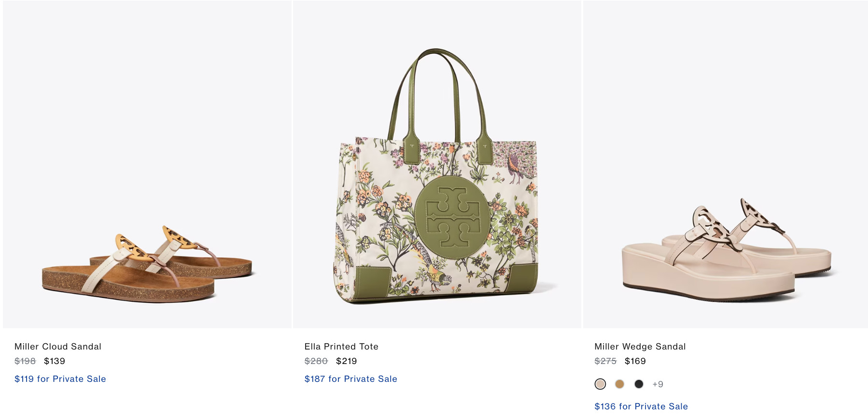
Task: Open the Miller Wedge Sandal title link
Action: 640,347
